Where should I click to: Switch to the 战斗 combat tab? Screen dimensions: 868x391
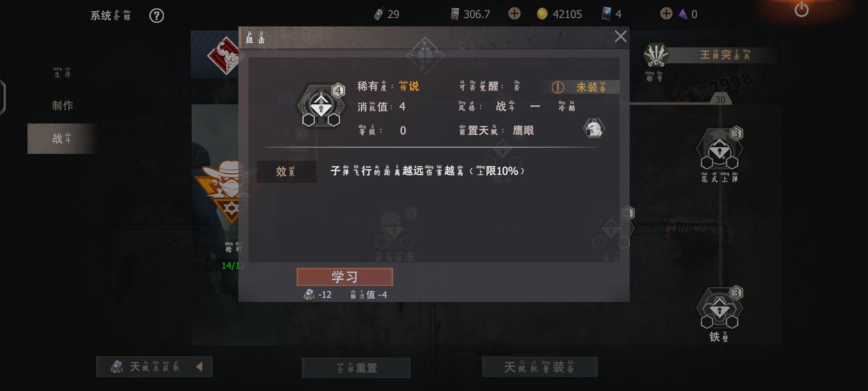(62, 139)
